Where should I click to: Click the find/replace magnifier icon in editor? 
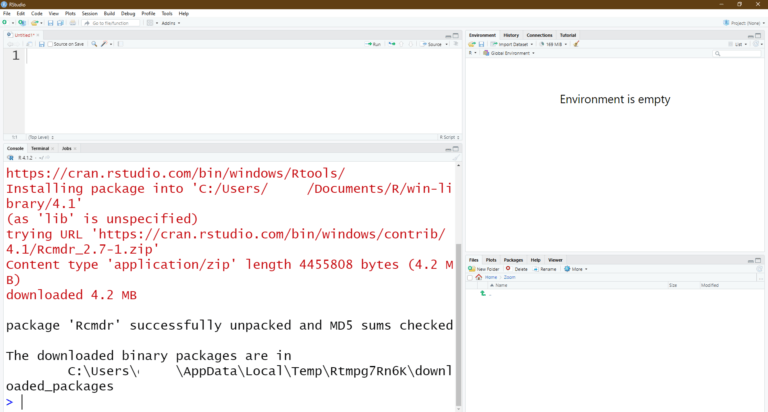[94, 44]
